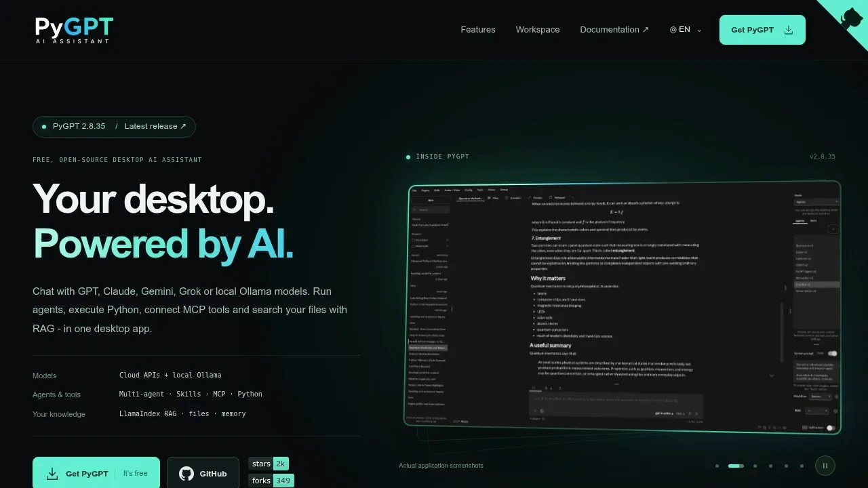This screenshot has width=868, height=488.
Task: Click the stars 2k badge
Action: [x=269, y=464]
